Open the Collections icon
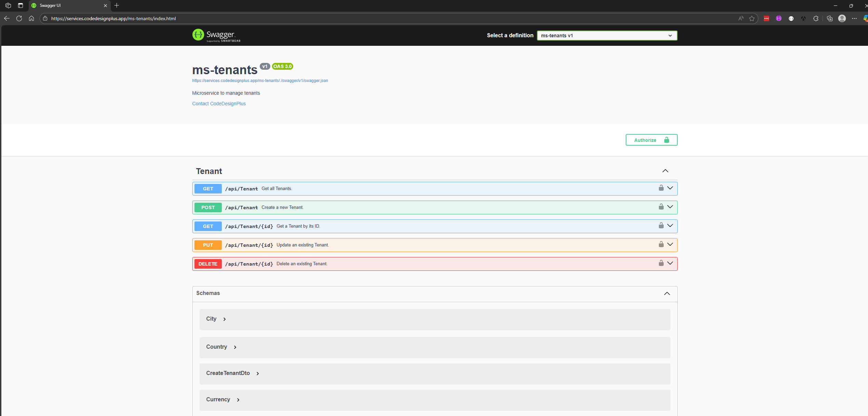This screenshot has height=416, width=868. pos(830,18)
